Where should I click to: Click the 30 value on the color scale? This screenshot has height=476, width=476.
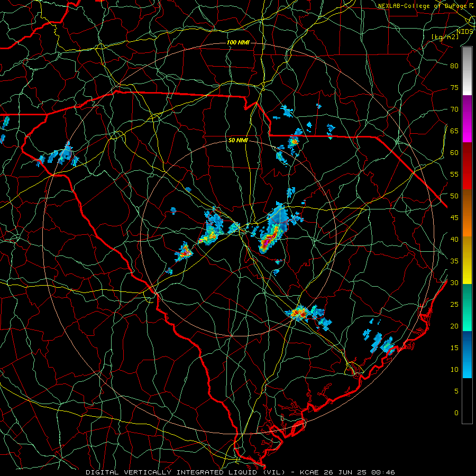[454, 282]
